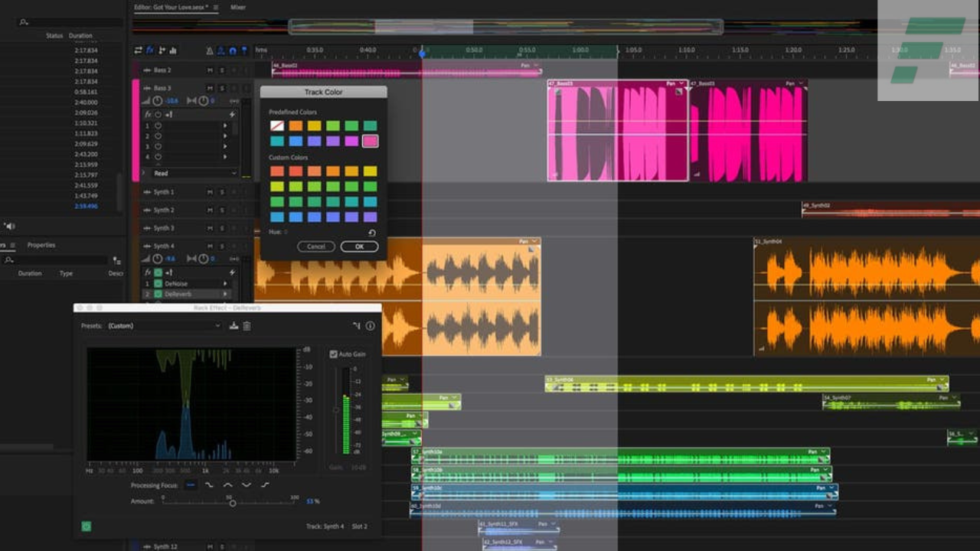Click the Bass 3 fx pre/post fader icon
Screen dimensions: 980x551
point(168,115)
